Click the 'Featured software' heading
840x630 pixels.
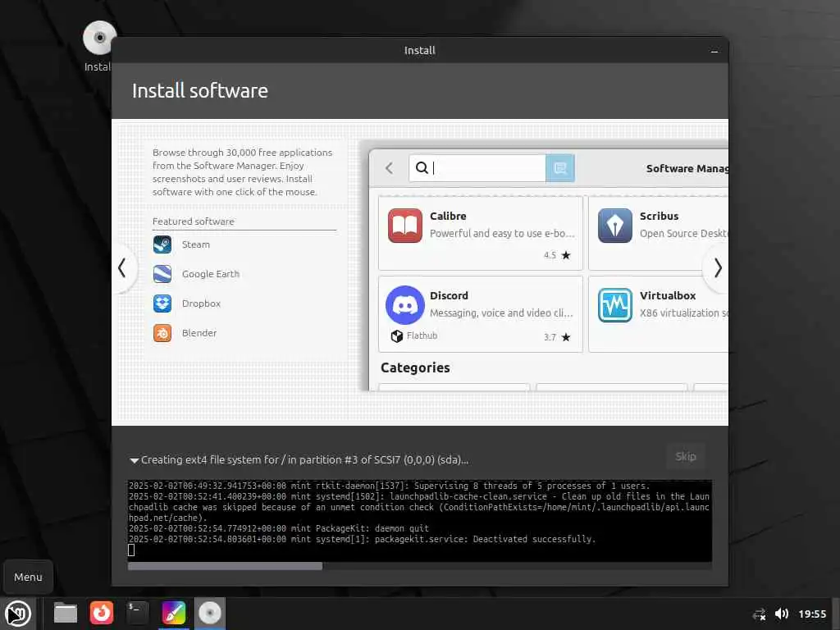point(194,221)
